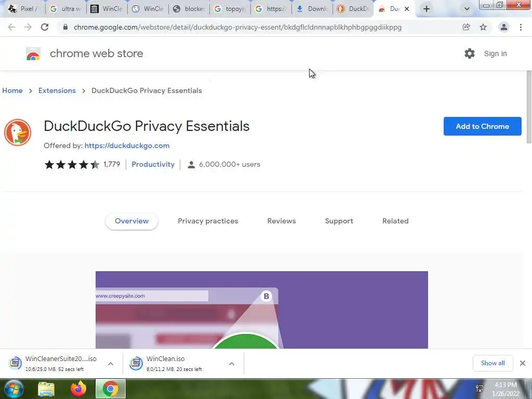Click Add to Chrome button
Image resolution: width=532 pixels, height=399 pixels.
tap(483, 126)
